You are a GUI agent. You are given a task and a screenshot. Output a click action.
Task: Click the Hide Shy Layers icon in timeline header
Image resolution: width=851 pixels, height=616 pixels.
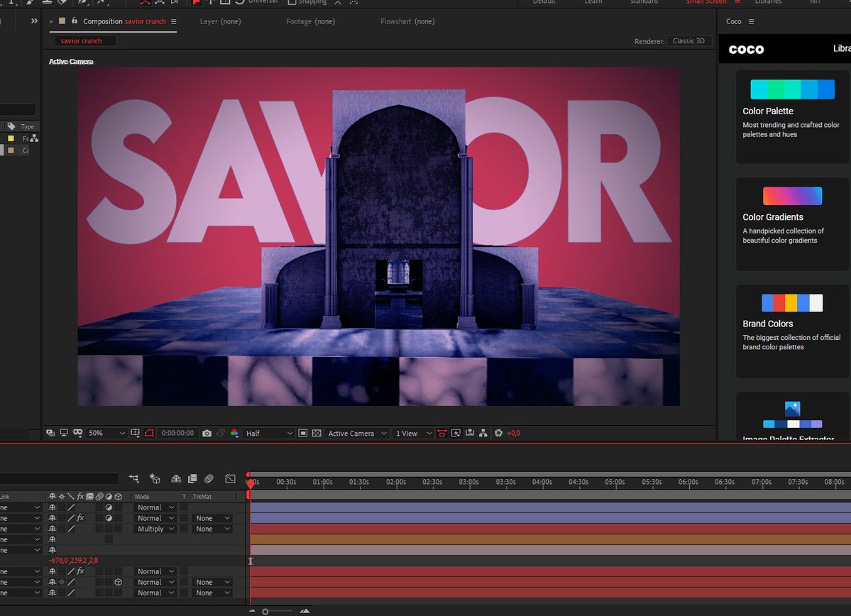177,479
